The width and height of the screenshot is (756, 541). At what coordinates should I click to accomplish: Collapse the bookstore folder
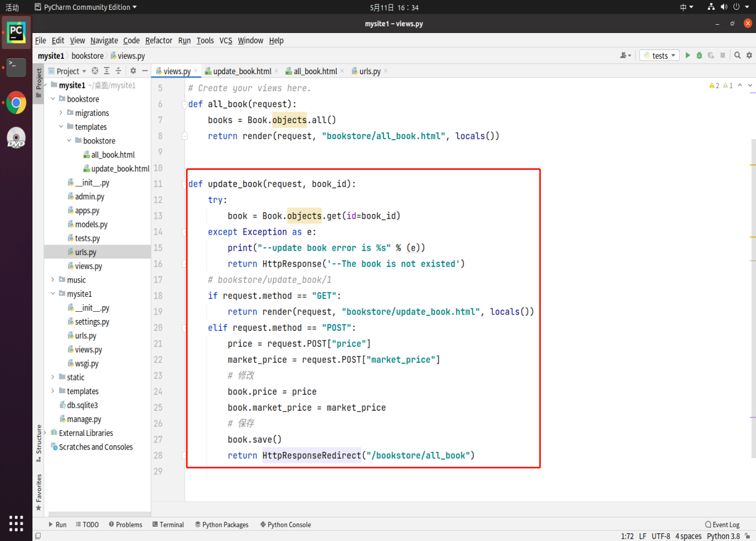(53, 99)
